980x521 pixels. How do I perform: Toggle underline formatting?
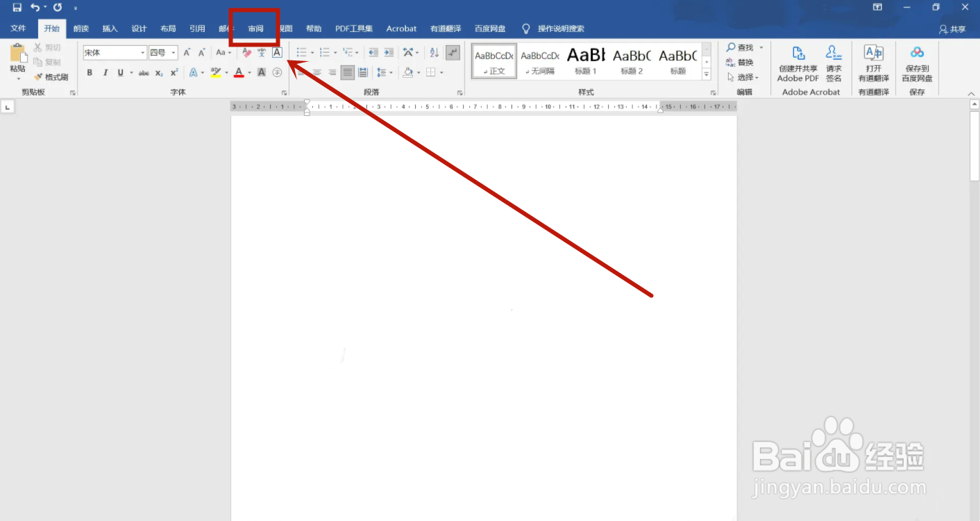tap(121, 73)
